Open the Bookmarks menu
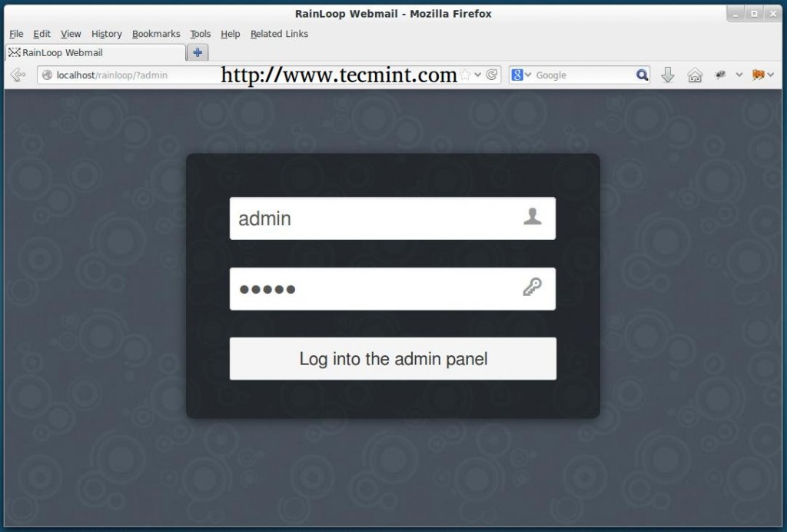 [156, 34]
